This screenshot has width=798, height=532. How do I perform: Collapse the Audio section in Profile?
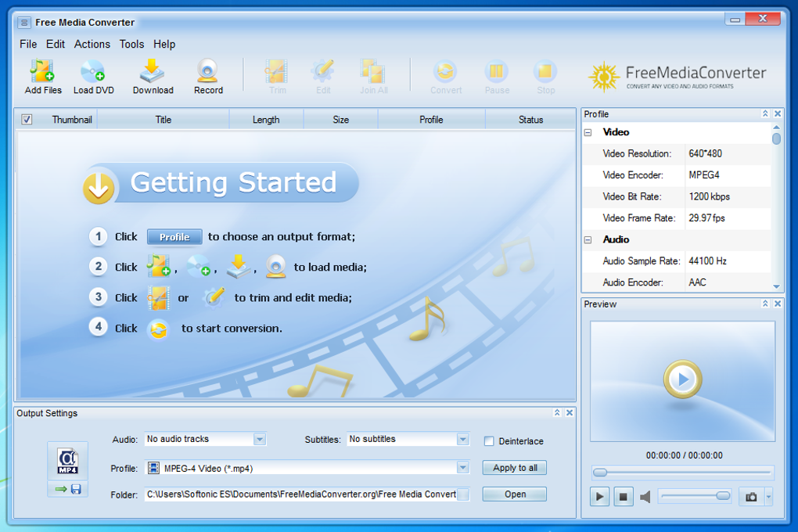[588, 239]
